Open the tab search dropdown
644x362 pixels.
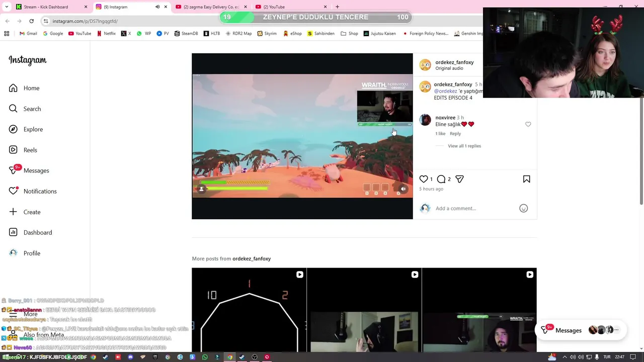(x=6, y=7)
